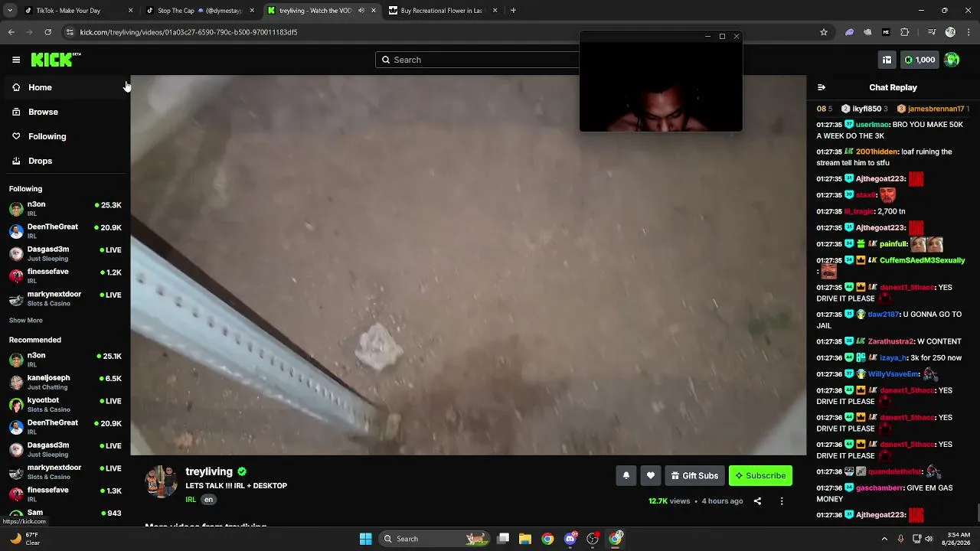The width and height of the screenshot is (980, 551).
Task: Open Sam channel in the Recommended list
Action: coord(64,514)
